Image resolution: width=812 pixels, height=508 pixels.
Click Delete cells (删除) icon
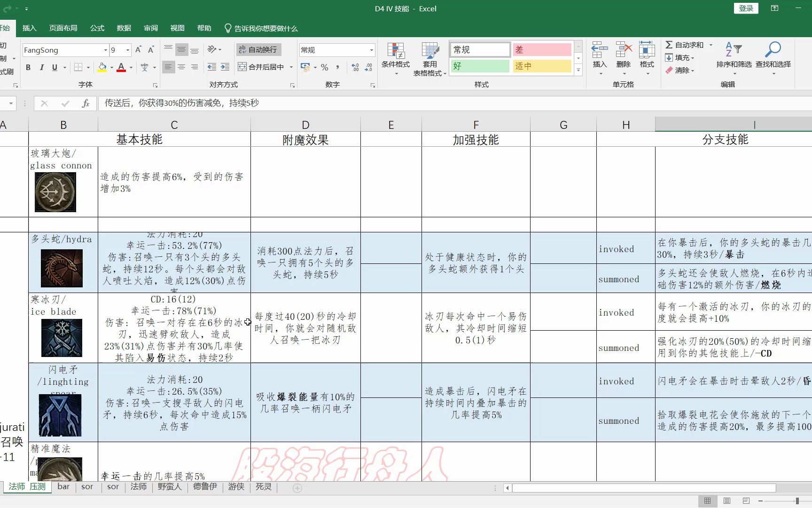point(624,59)
